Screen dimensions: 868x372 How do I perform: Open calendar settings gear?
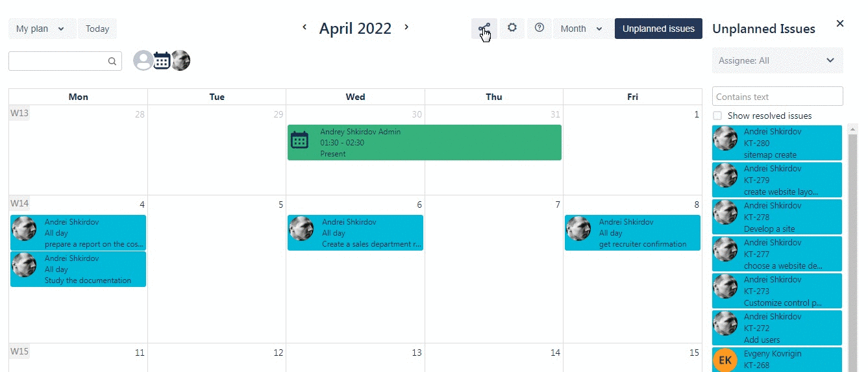512,28
